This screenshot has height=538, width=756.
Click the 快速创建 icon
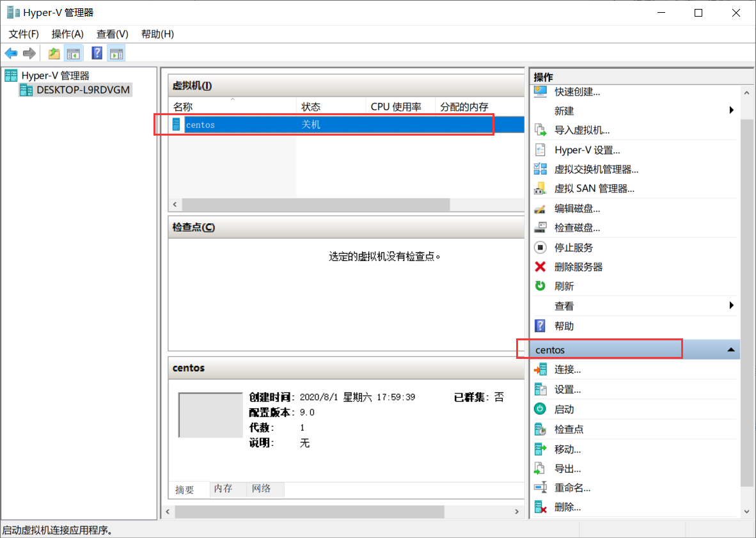click(540, 91)
